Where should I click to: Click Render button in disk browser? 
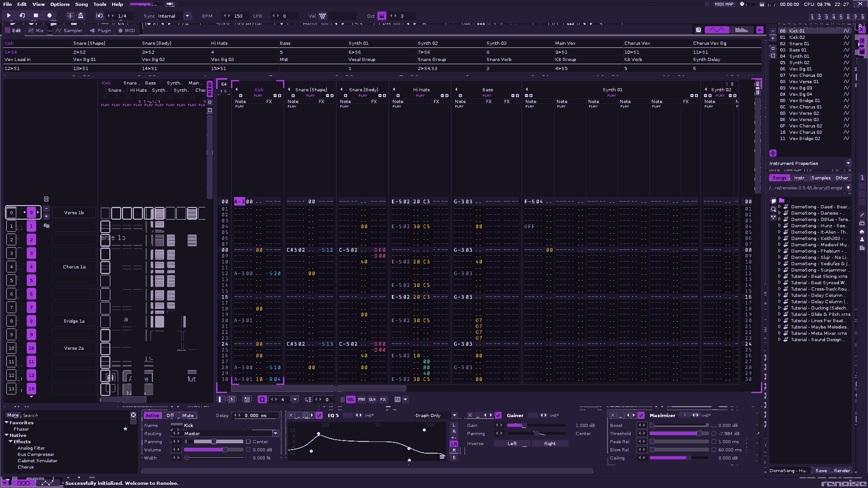pyautogui.click(x=842, y=471)
